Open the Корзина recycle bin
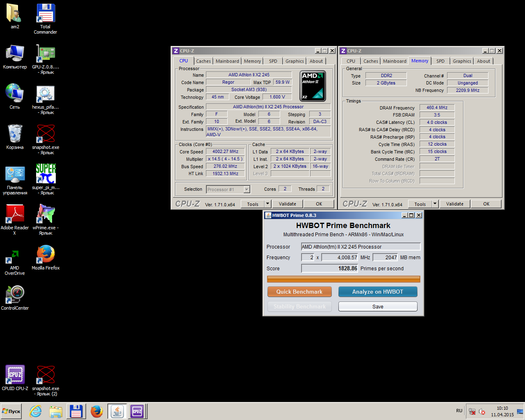 pyautogui.click(x=15, y=137)
